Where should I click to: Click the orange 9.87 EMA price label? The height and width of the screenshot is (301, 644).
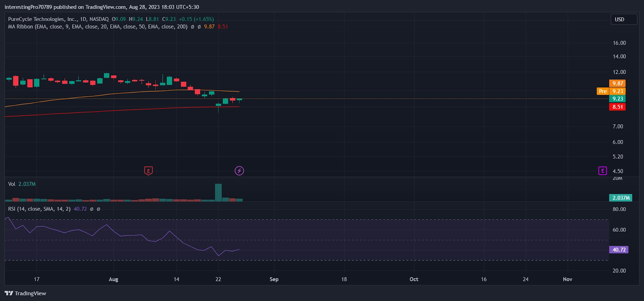pos(617,83)
